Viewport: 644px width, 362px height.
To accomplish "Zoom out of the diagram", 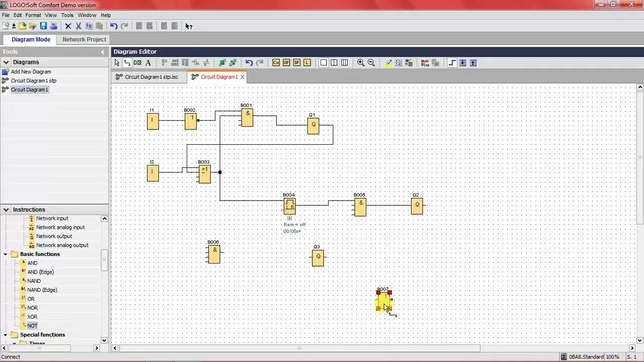I will (371, 63).
